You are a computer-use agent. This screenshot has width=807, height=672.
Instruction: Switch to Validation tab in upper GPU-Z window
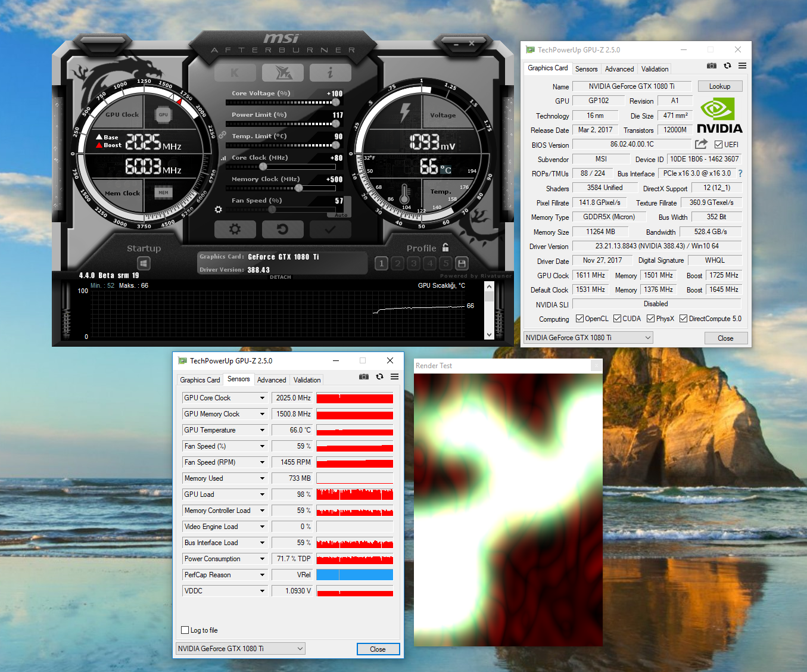coord(655,69)
